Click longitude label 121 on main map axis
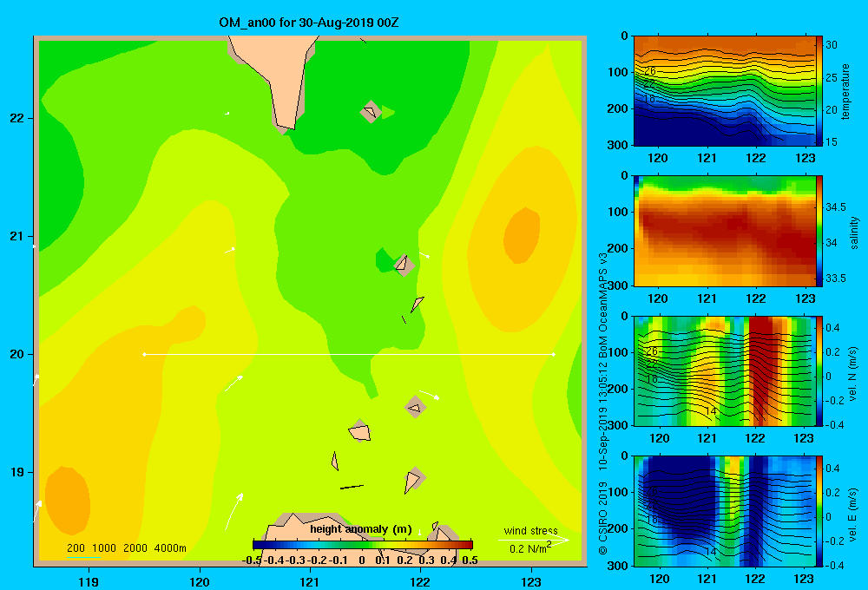 click(x=310, y=581)
